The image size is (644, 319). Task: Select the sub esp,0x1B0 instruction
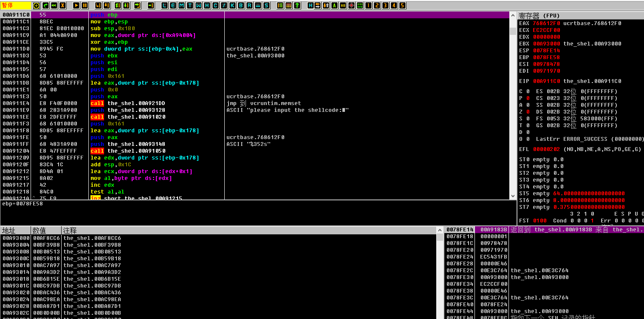113,28
